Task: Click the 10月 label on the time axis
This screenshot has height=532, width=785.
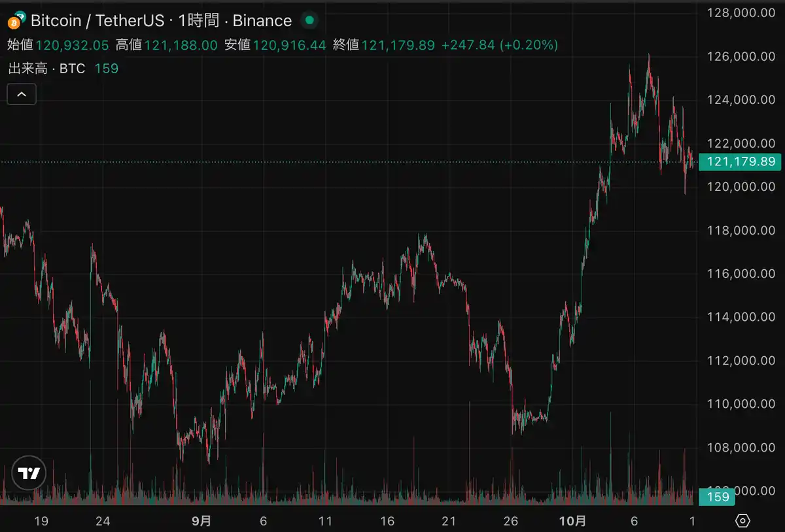Action: [574, 521]
